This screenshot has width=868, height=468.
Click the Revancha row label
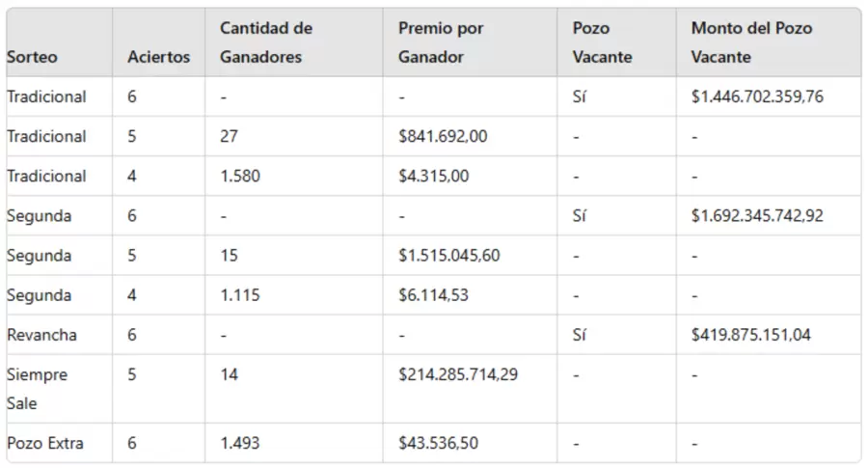[41, 335]
